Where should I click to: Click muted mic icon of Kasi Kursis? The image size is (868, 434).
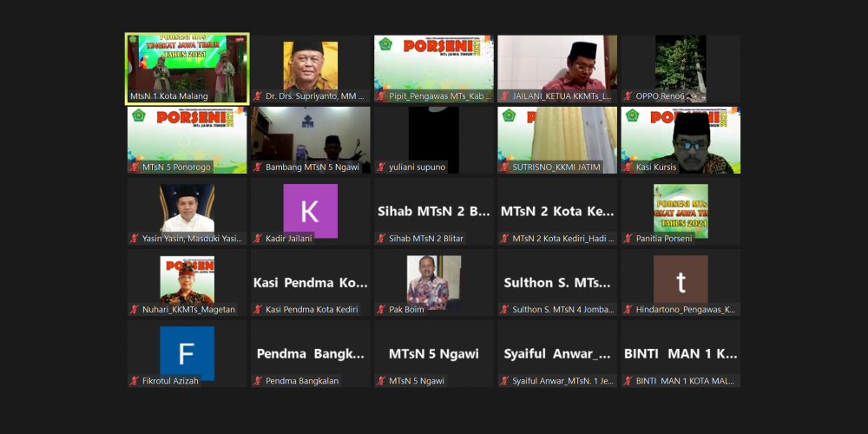coord(628,168)
